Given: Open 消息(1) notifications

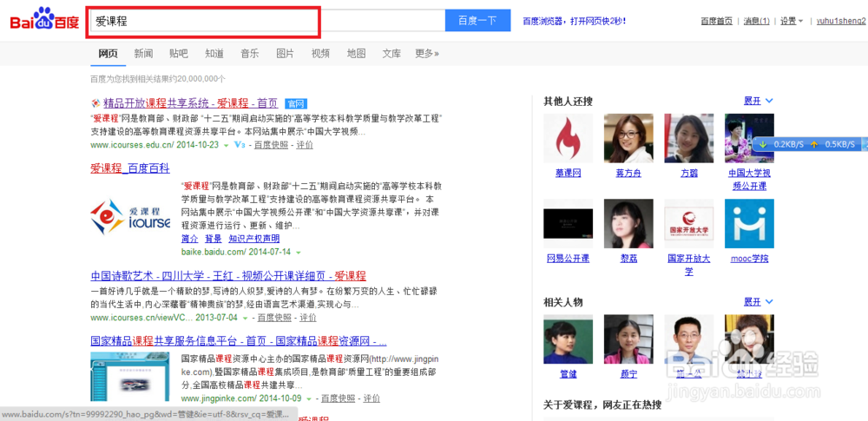Looking at the screenshot, I should coord(756,21).
